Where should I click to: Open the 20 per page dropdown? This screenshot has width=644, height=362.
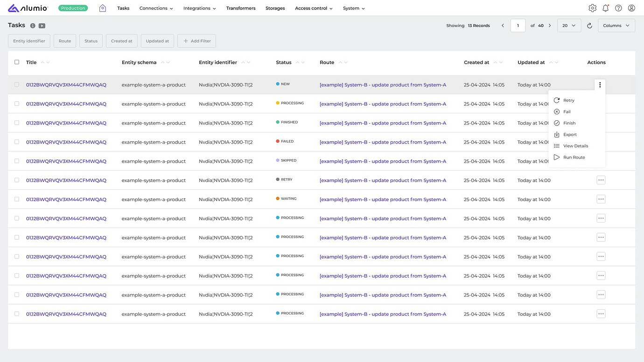click(569, 26)
